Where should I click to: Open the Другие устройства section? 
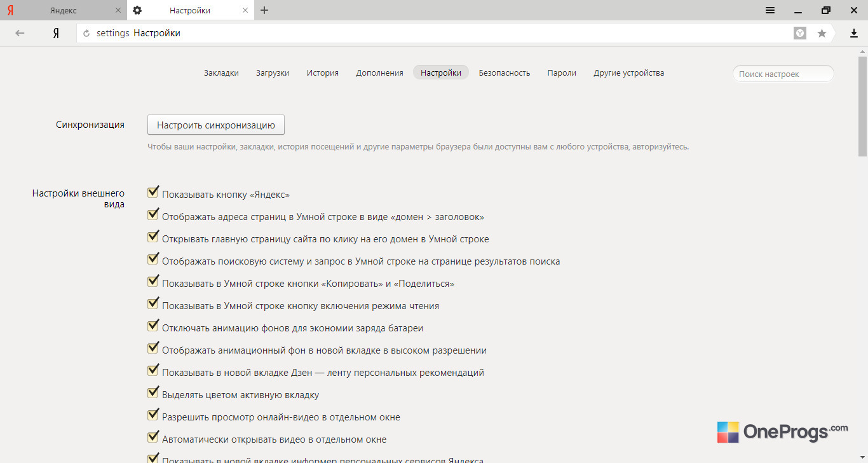(x=629, y=73)
